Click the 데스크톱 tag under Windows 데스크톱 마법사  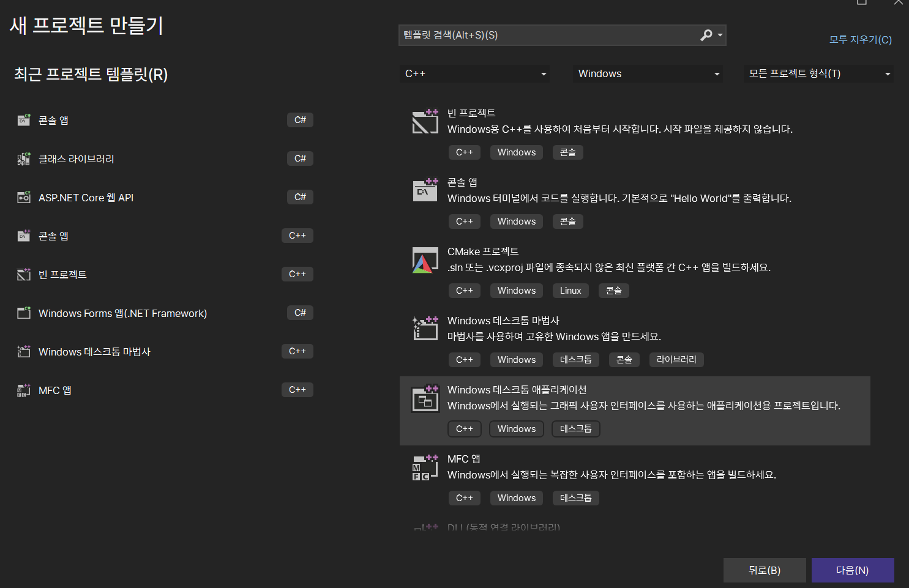[x=576, y=360]
